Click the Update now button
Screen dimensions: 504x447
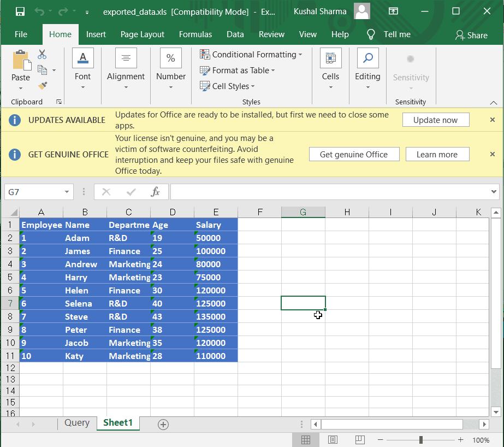pyautogui.click(x=436, y=120)
